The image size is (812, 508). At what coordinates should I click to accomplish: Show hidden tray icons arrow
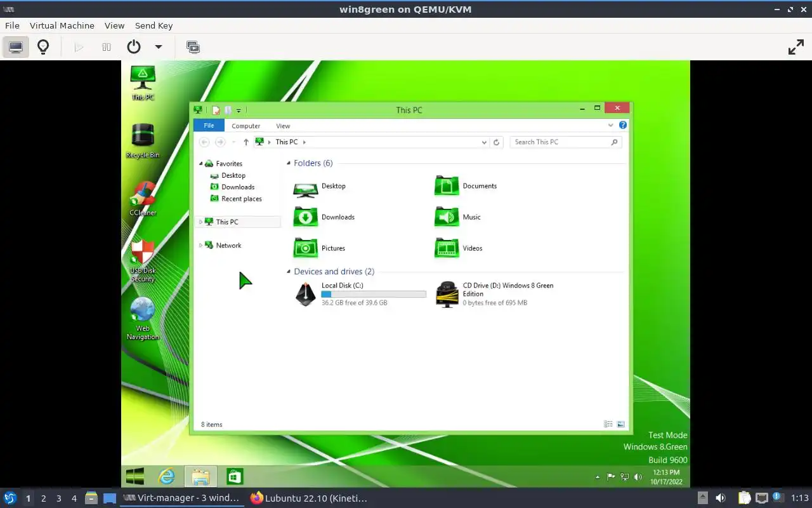tap(597, 477)
